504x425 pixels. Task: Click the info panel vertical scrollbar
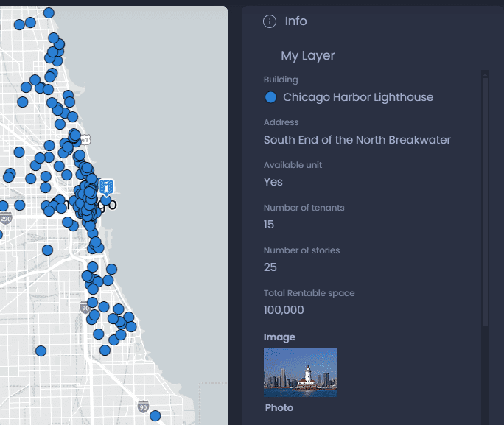[x=485, y=203]
